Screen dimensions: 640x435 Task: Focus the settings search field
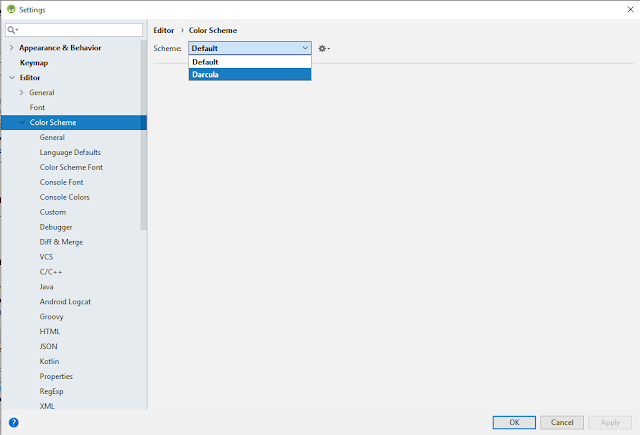[x=74, y=30]
